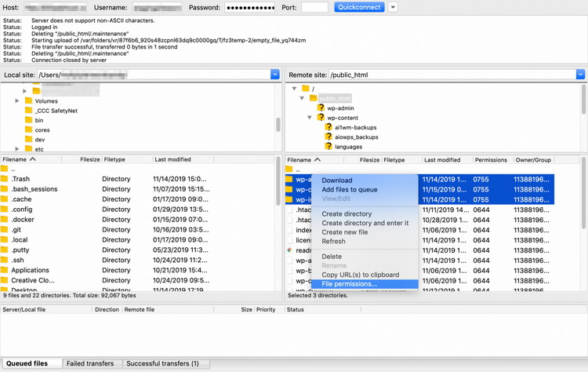Image resolution: width=588 pixels, height=372 pixels.
Task: Click the .git folder icon in local list
Action: pos(5,230)
